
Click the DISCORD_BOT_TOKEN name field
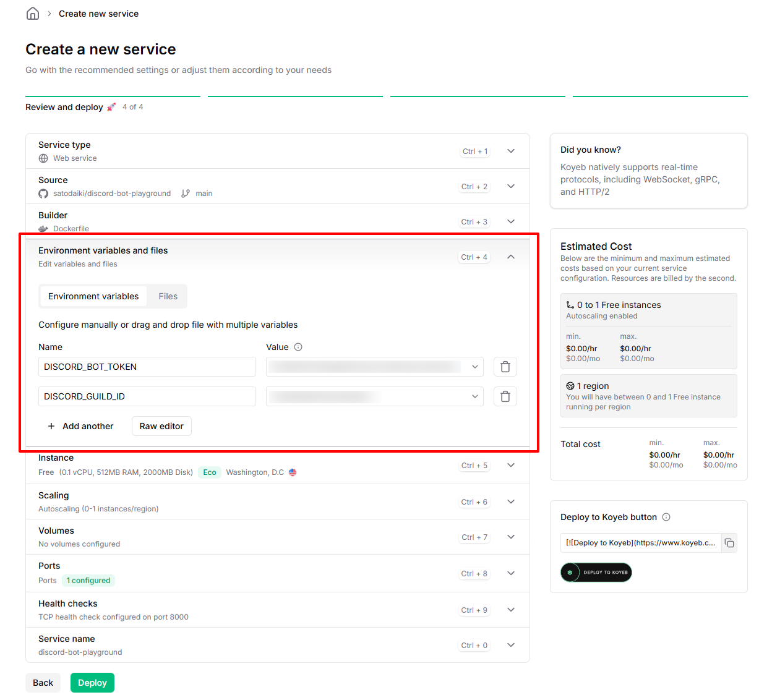tap(147, 367)
